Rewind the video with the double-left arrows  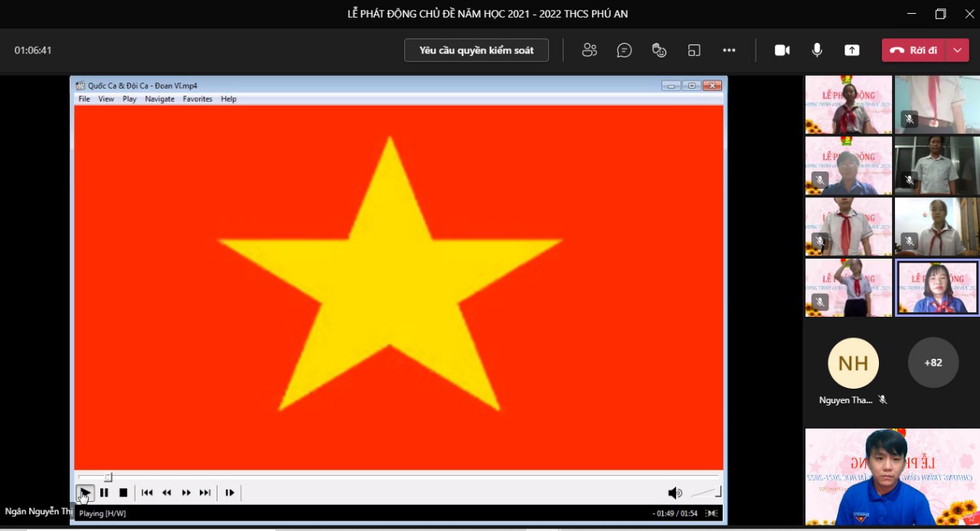(167, 493)
